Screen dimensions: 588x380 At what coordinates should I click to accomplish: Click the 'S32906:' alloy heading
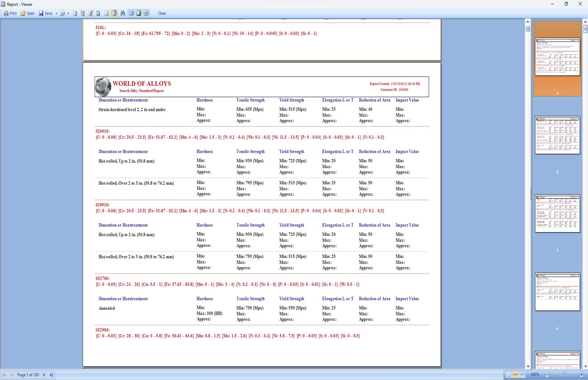click(102, 330)
